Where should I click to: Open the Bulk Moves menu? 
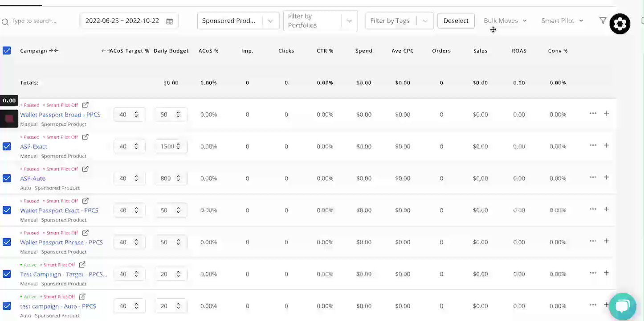[x=505, y=21]
